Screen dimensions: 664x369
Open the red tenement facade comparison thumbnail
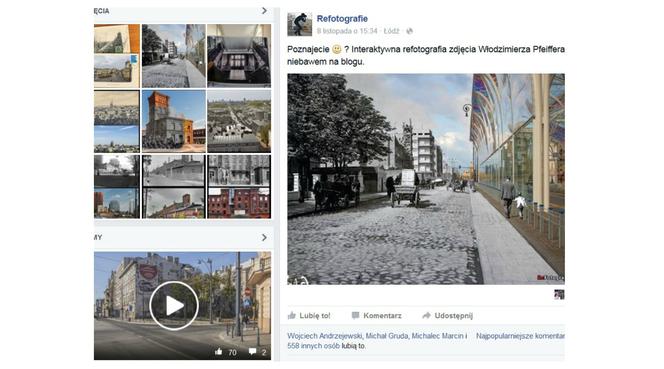[239, 186]
